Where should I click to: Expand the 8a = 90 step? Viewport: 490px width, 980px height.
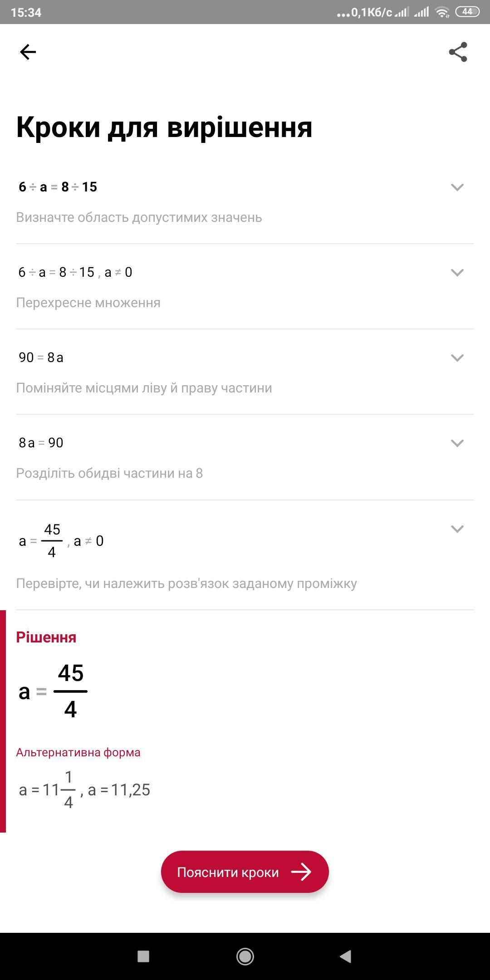457,443
